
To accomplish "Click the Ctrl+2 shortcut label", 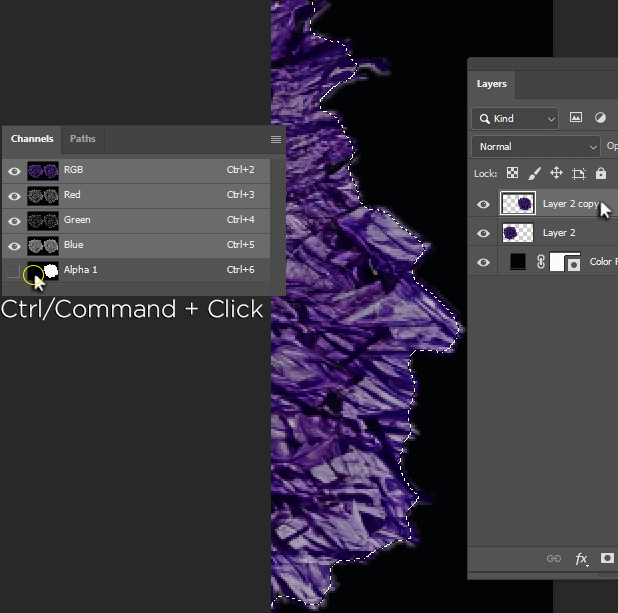I will pos(240,170).
